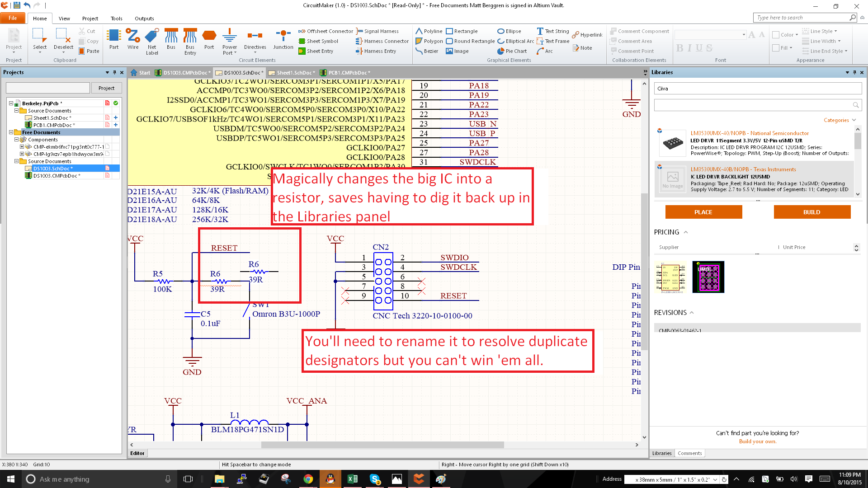Screen dimensions: 868x488
Task: Collapse the REVISIONS section
Action: tap(692, 313)
